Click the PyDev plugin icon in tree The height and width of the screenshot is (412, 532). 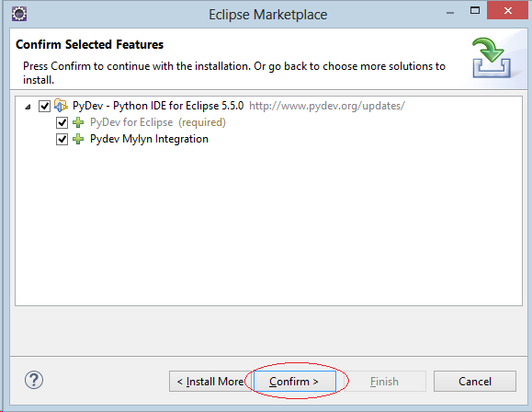[61, 106]
